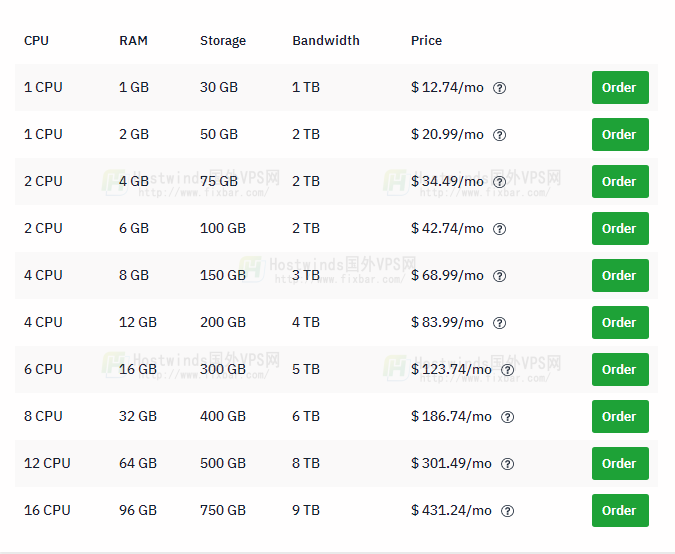Click the 3 TB bandwidth cell

[x=306, y=275]
